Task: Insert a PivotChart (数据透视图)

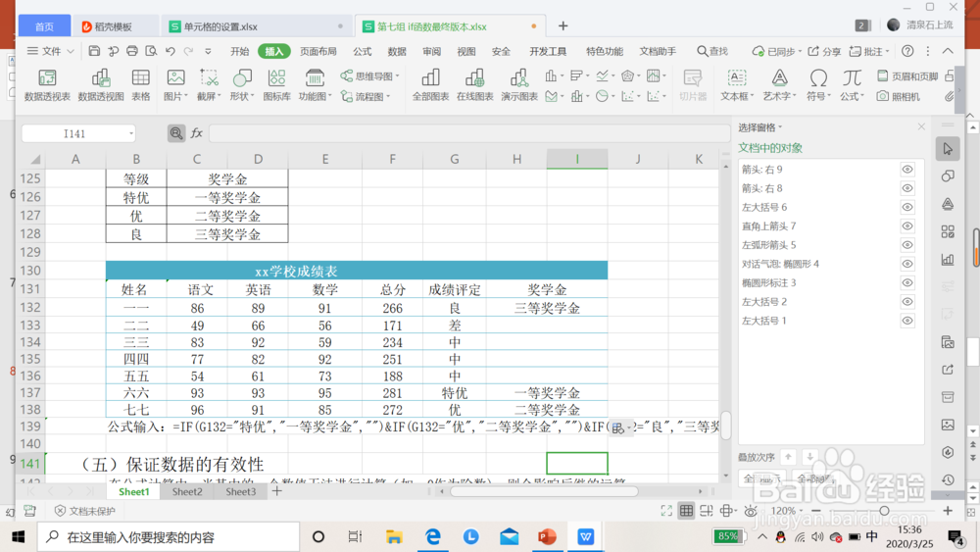Action: (x=101, y=84)
